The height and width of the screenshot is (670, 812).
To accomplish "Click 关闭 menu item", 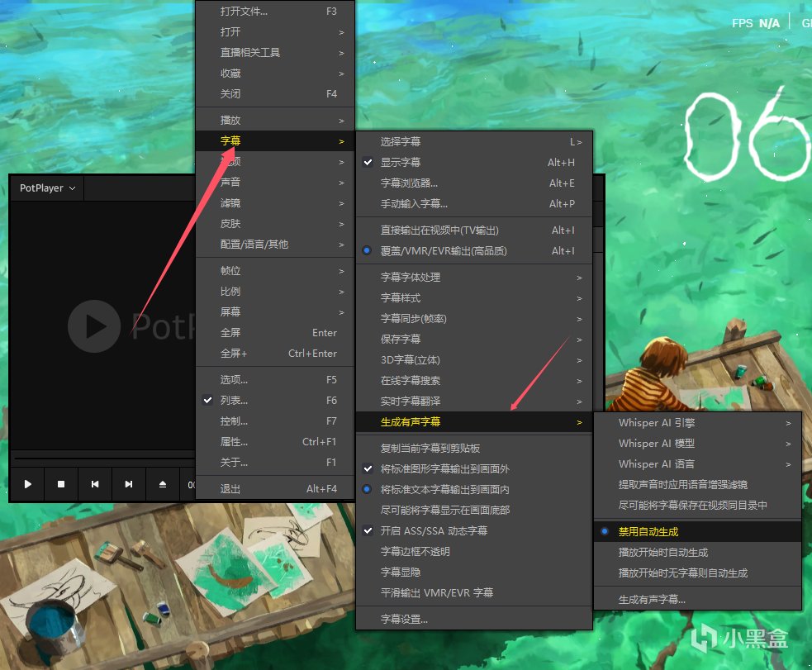I will pyautogui.click(x=275, y=94).
